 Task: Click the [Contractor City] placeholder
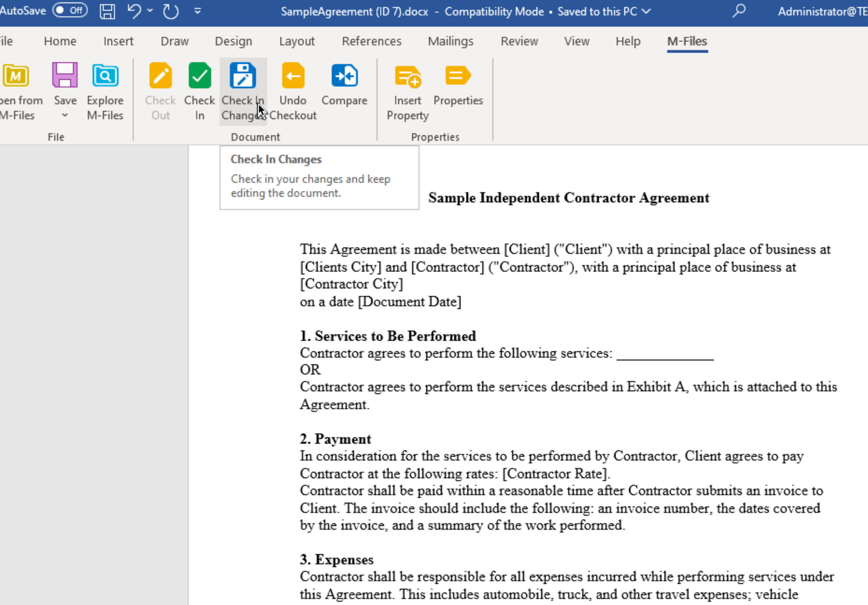tap(351, 284)
